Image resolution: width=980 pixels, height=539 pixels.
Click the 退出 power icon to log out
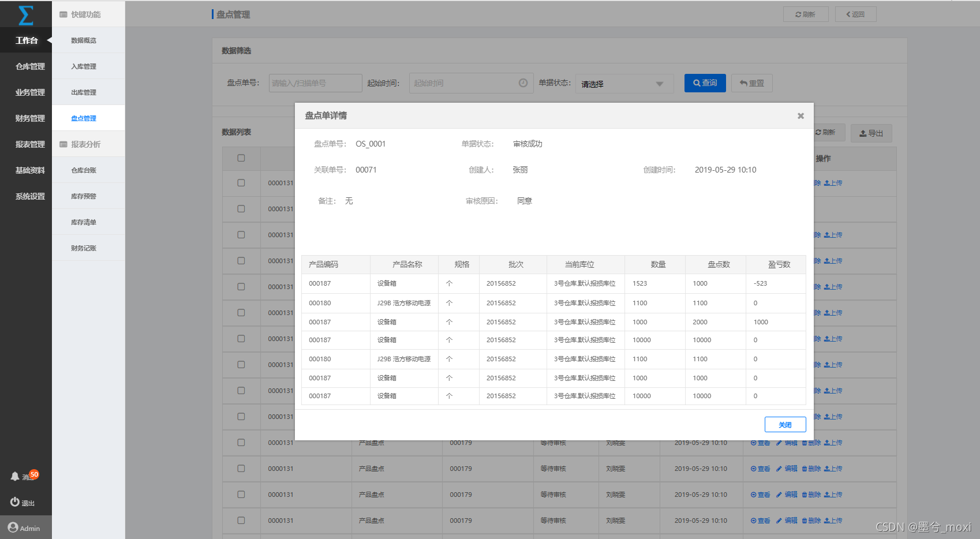coord(15,502)
